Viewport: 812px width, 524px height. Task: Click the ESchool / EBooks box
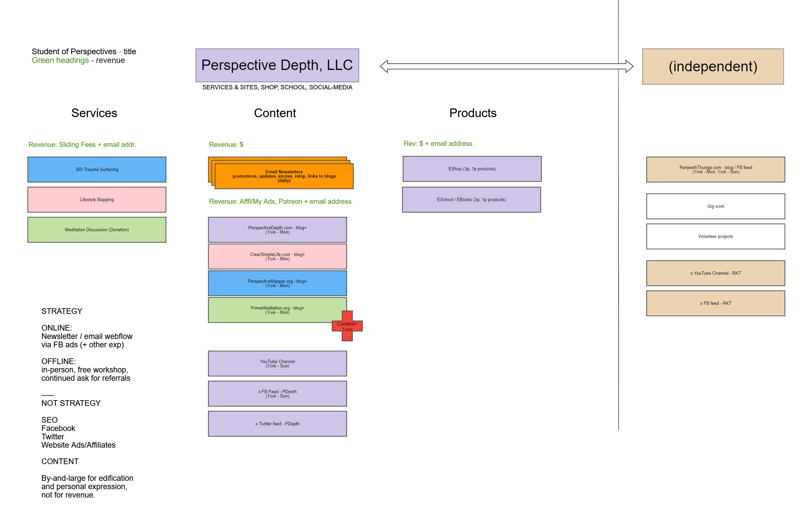point(472,200)
